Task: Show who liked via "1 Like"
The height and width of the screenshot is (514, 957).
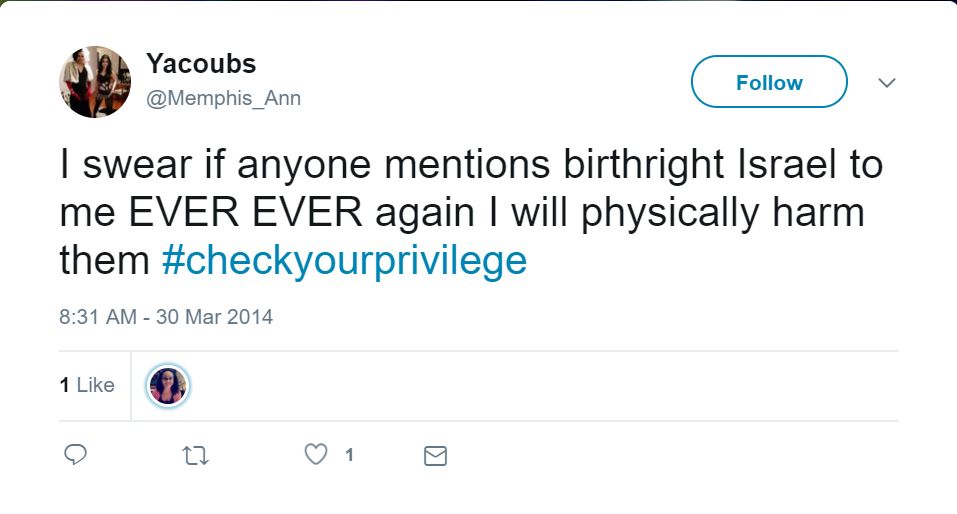Action: (x=87, y=385)
